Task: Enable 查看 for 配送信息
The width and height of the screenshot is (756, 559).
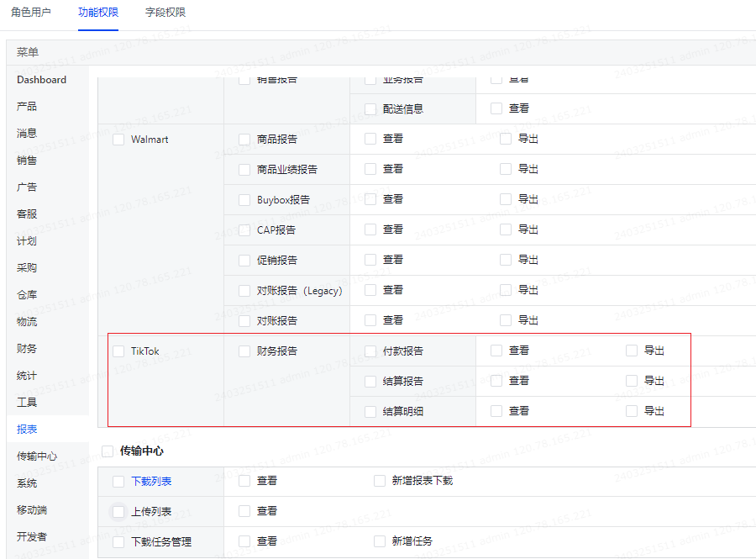Action: point(496,108)
